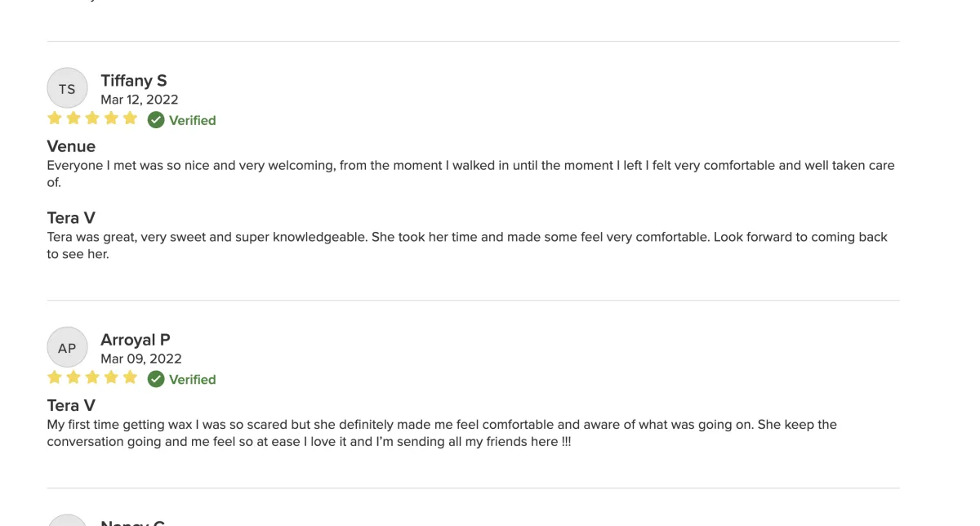The image size is (980, 526).
Task: Click the fifth star in Arroyal P's rating
Action: 130,377
